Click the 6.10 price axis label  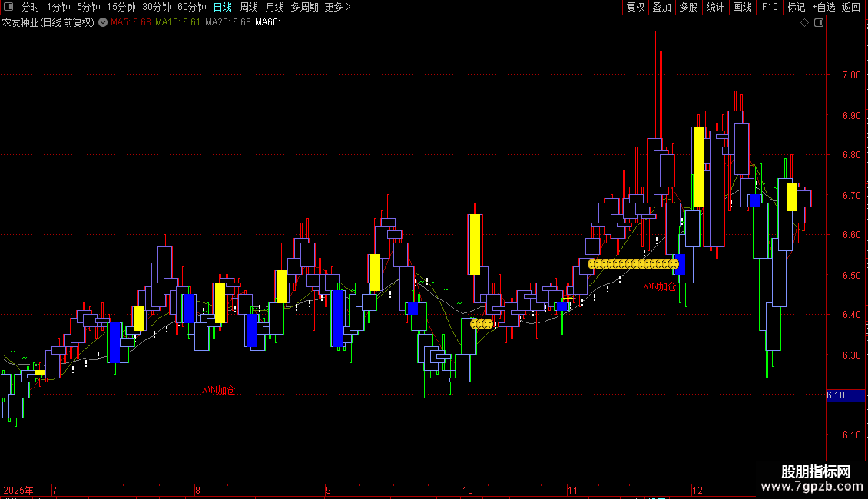[851, 435]
